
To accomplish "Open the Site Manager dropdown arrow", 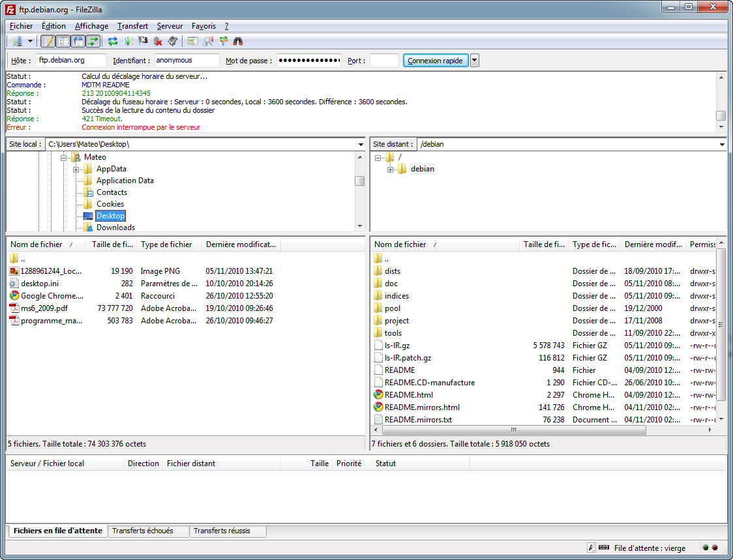I will (x=29, y=40).
